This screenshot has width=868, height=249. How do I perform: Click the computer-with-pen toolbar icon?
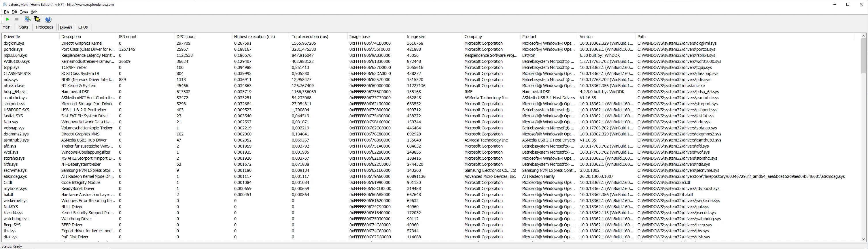(28, 19)
